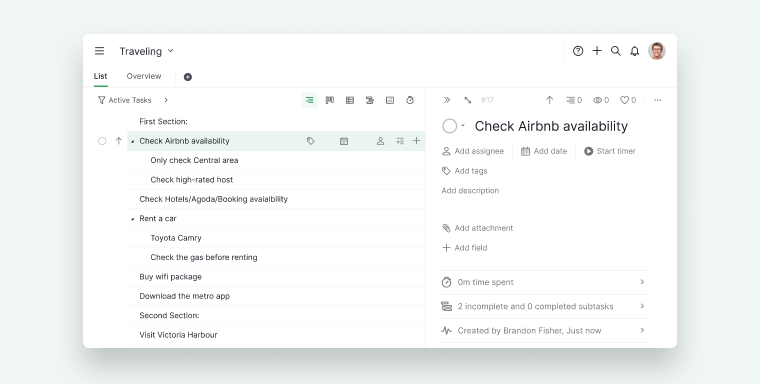Select Download the metro app task
Screen dimensions: 760x384
tap(276, 296)
